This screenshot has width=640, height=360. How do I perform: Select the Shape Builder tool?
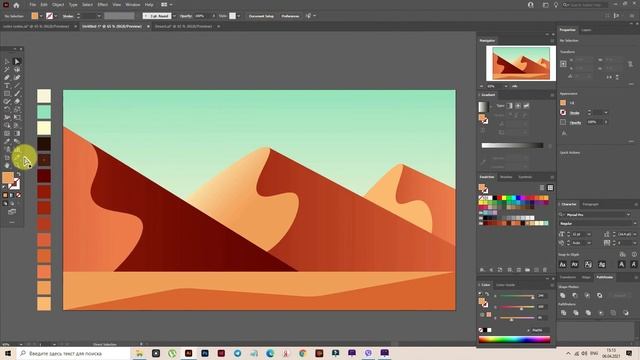7,125
